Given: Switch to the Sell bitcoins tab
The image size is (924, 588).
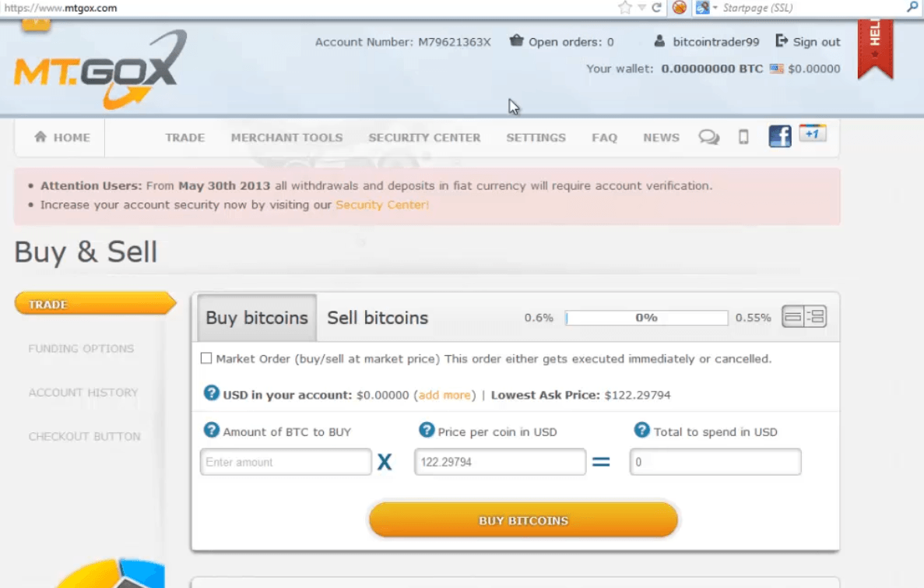Looking at the screenshot, I should (x=377, y=318).
